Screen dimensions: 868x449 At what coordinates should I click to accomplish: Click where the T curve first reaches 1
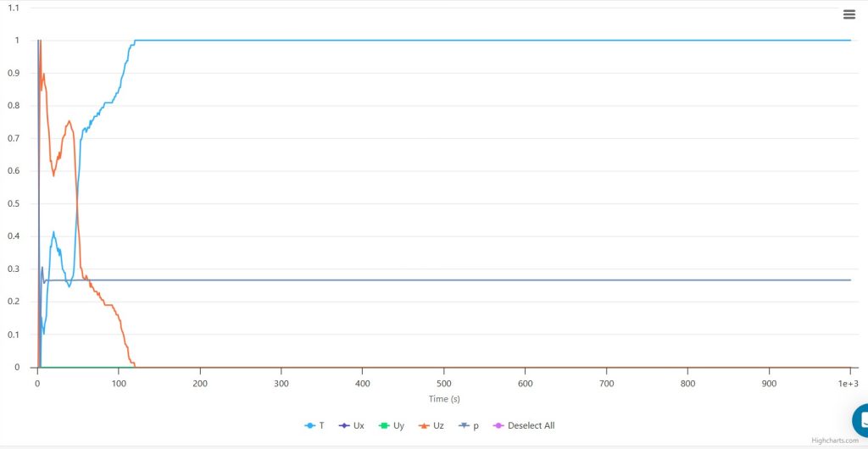[x=135, y=41]
